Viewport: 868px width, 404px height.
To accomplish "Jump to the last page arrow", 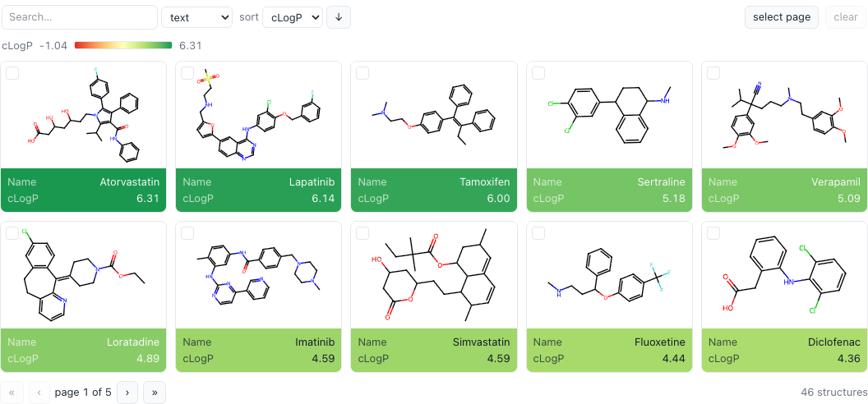I will [155, 393].
